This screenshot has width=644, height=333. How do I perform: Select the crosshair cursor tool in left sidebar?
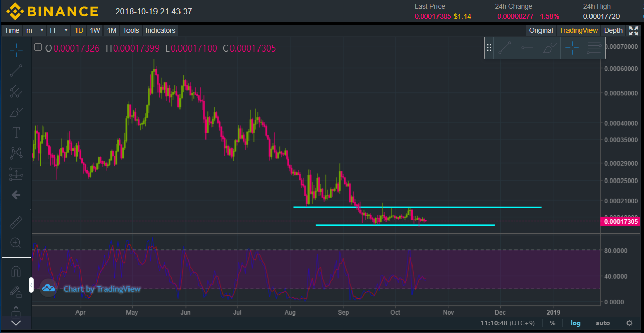[16, 50]
